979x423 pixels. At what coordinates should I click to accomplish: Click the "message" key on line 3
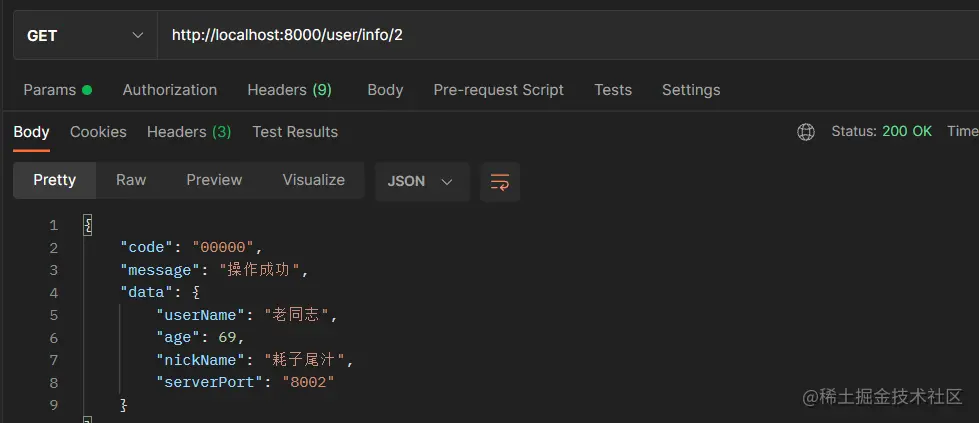point(159,270)
